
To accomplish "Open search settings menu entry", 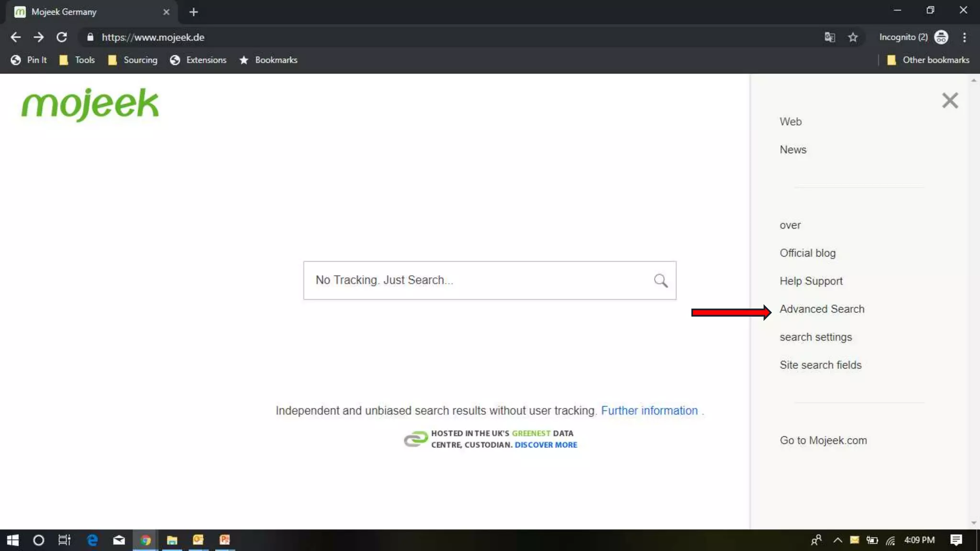I will [815, 337].
